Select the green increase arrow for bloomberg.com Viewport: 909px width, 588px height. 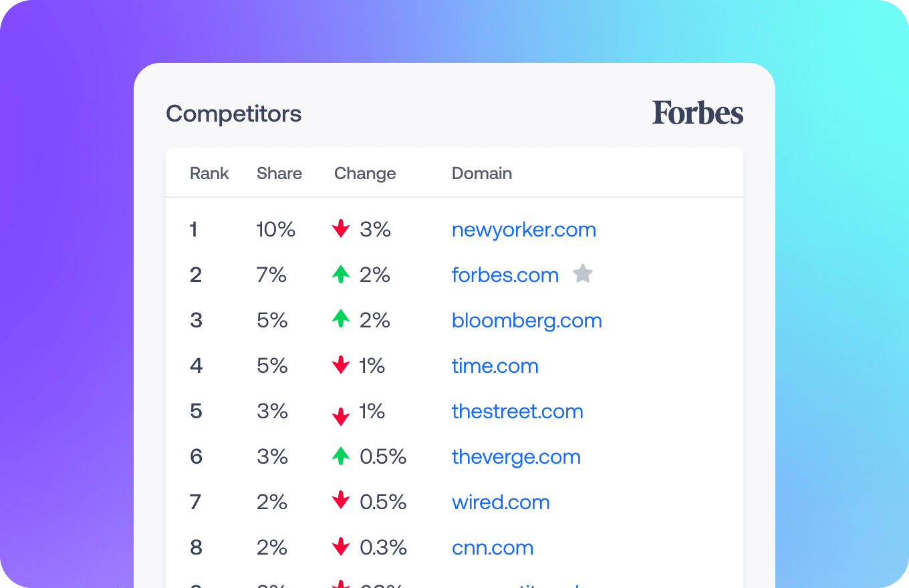(x=341, y=319)
